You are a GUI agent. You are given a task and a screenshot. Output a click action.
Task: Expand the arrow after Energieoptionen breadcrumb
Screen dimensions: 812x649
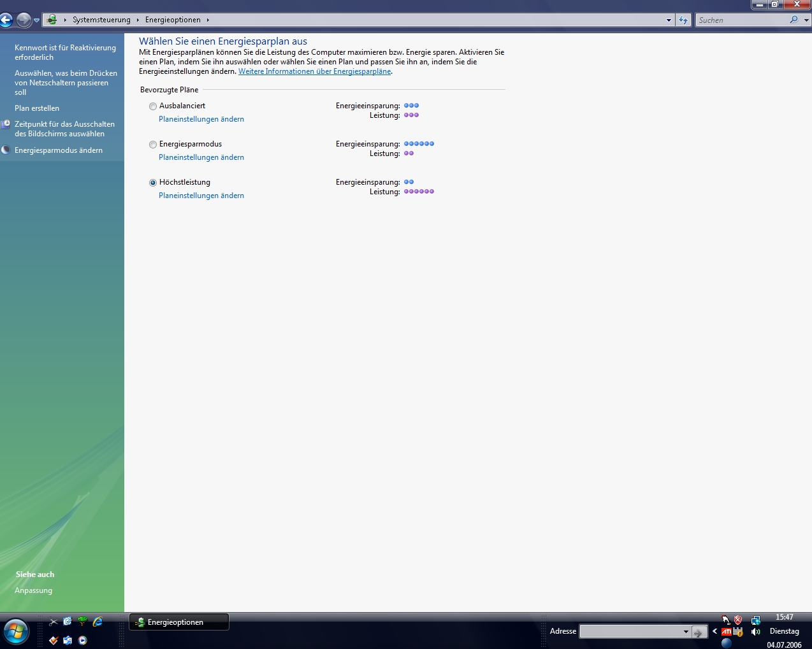click(x=208, y=20)
